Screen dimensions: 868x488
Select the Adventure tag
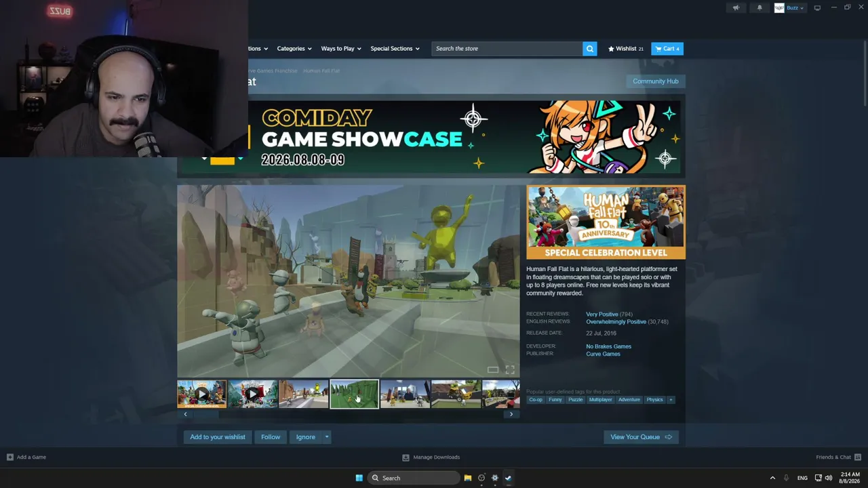tap(629, 400)
